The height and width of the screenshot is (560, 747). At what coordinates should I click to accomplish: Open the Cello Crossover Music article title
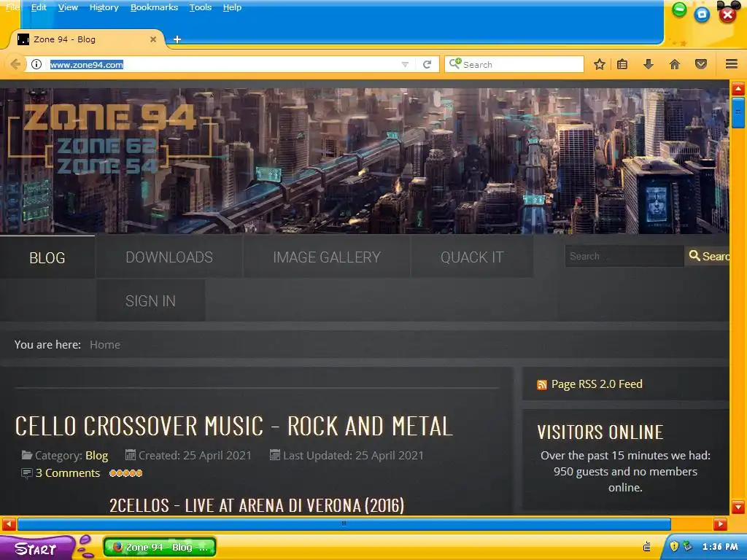click(233, 426)
